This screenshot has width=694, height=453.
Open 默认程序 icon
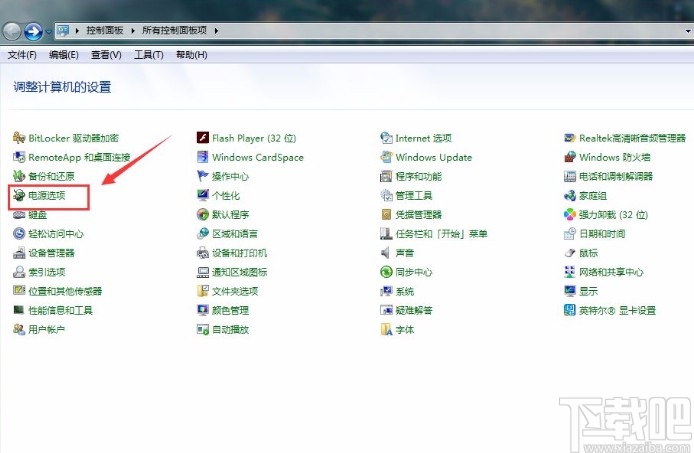pyautogui.click(x=203, y=215)
